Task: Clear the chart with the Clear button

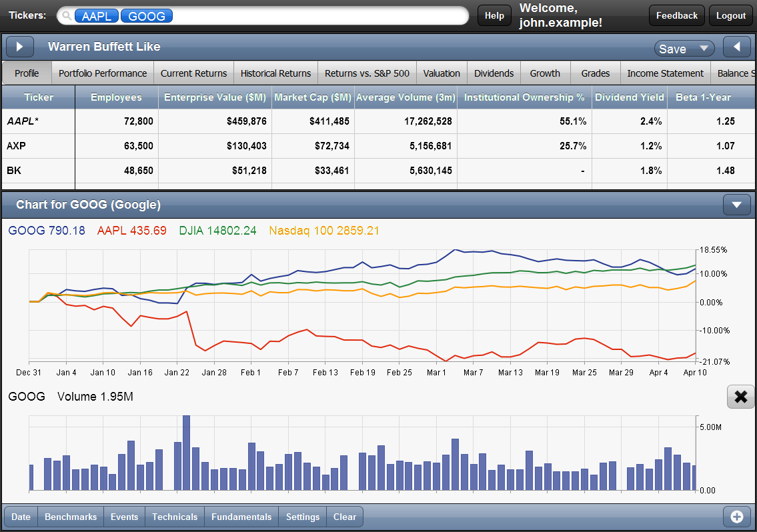Action: tap(345, 517)
